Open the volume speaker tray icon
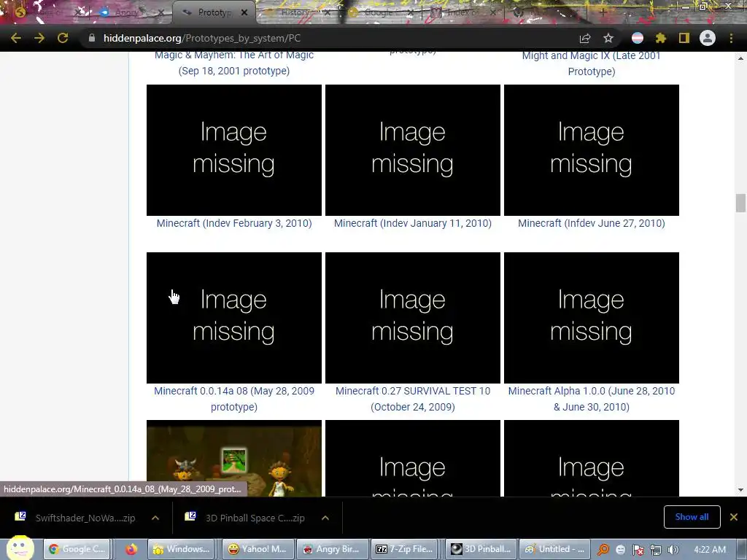 (673, 550)
